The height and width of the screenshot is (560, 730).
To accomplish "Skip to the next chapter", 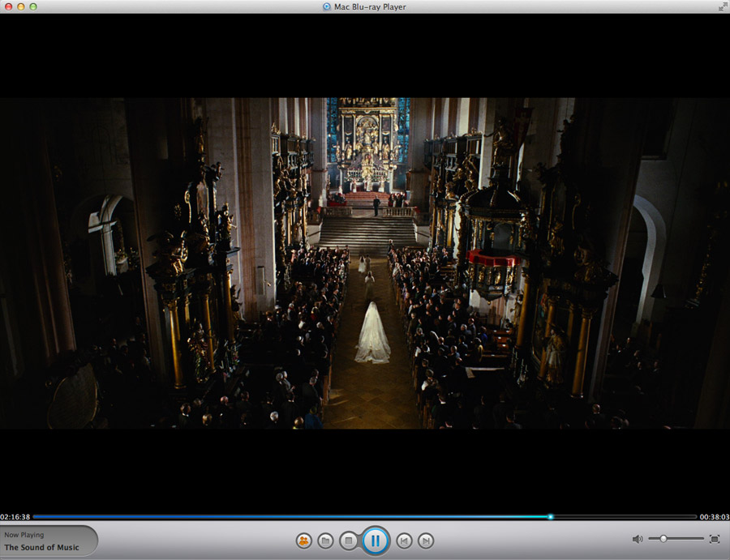I will (426, 541).
